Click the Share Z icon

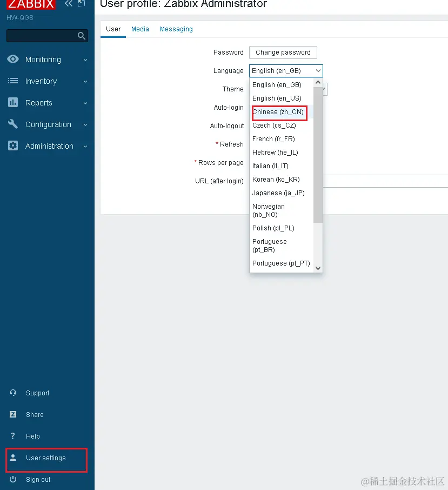click(13, 414)
